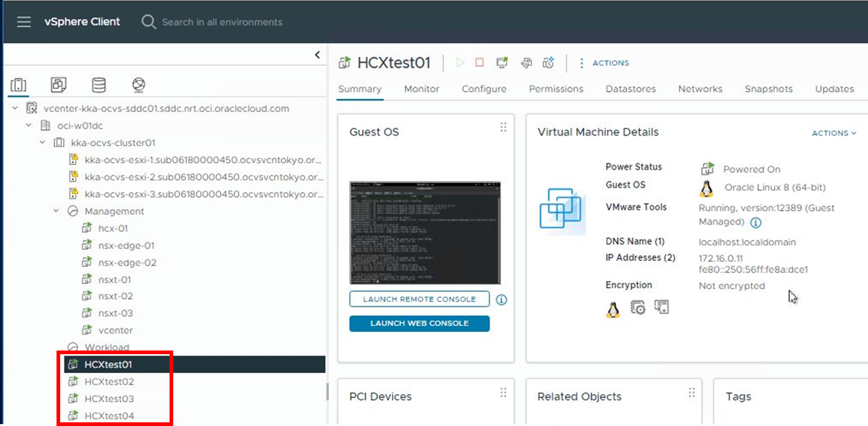Select the Hosts and Clusters inventory icon

click(x=18, y=85)
